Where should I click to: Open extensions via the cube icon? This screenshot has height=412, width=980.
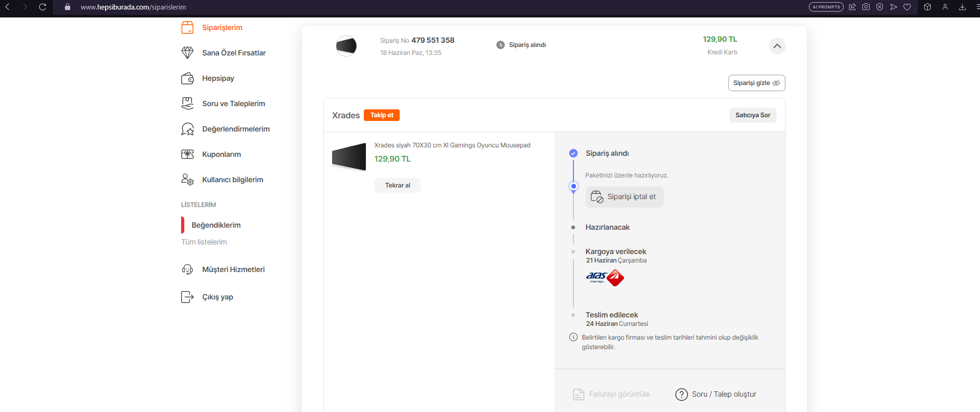(x=927, y=7)
